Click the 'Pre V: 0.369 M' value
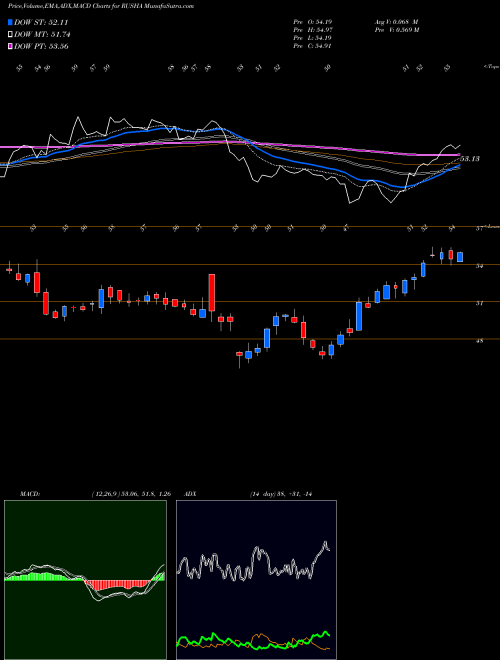This screenshot has height=660, width=500. (x=396, y=30)
